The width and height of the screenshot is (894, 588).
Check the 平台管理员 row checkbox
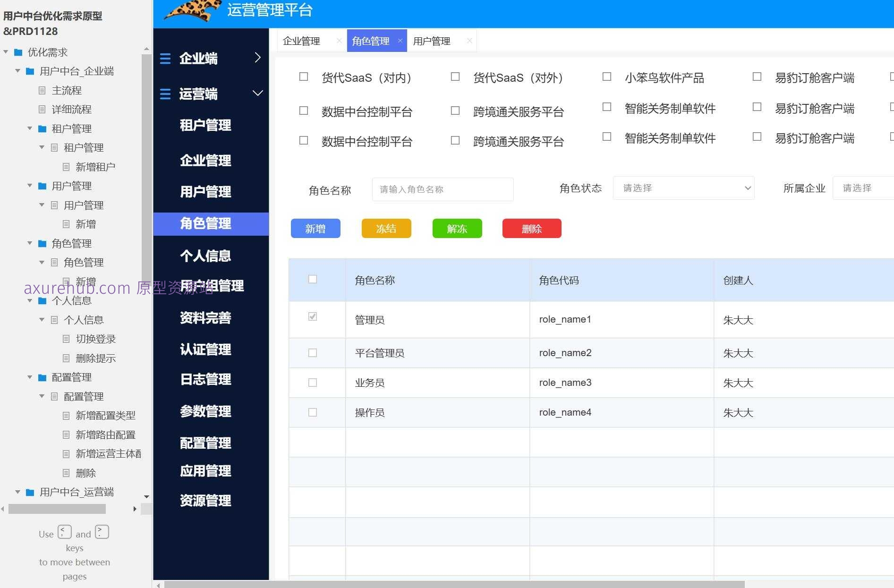pyautogui.click(x=312, y=353)
